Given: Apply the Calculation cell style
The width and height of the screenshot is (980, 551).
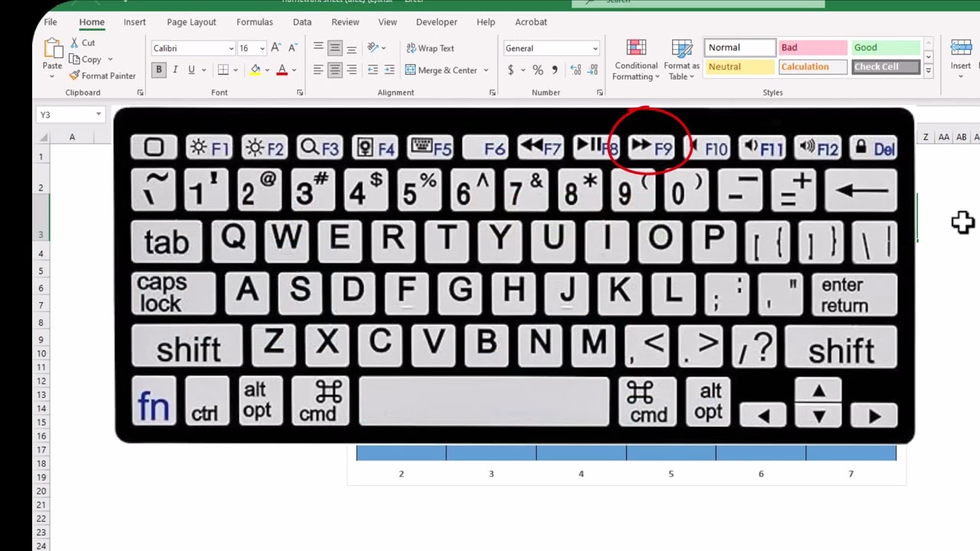Looking at the screenshot, I should coord(812,67).
